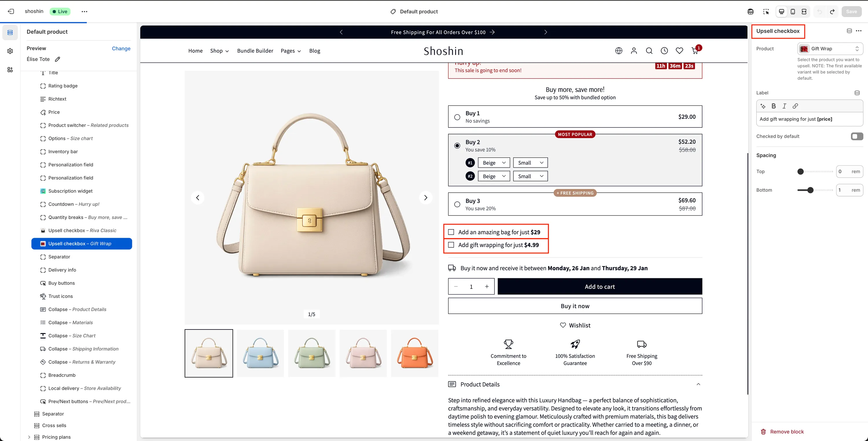Click the redo icon in the top toolbar
Image resolution: width=868 pixels, height=441 pixels.
(832, 12)
